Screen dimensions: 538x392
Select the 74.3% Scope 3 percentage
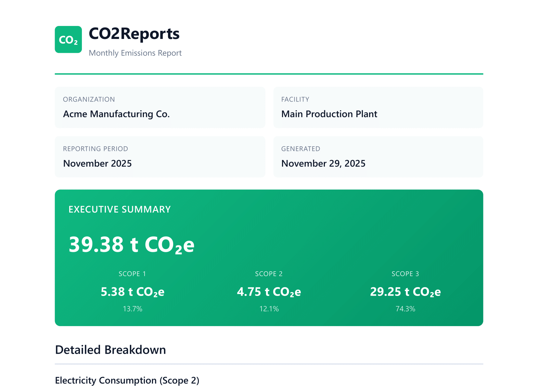coord(405,309)
